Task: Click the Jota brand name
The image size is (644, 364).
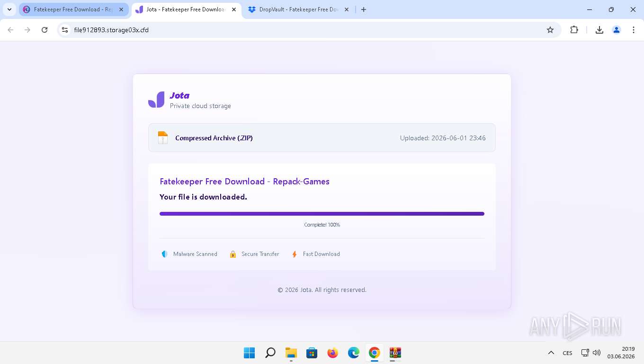Action: coord(179,96)
